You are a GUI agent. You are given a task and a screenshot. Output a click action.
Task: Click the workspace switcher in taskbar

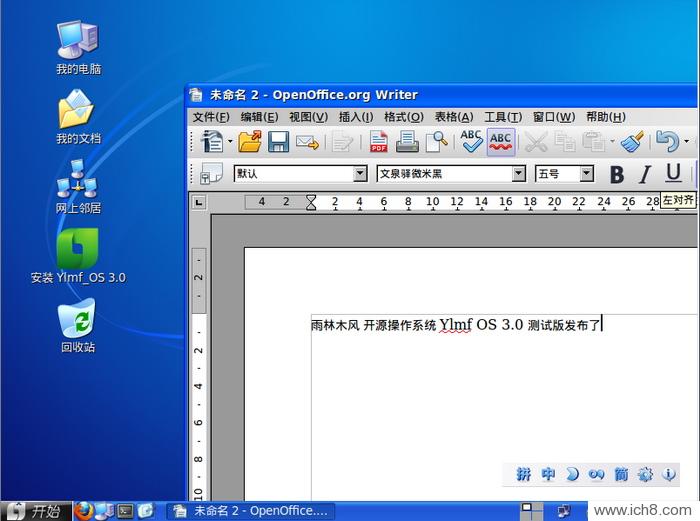tap(532, 511)
